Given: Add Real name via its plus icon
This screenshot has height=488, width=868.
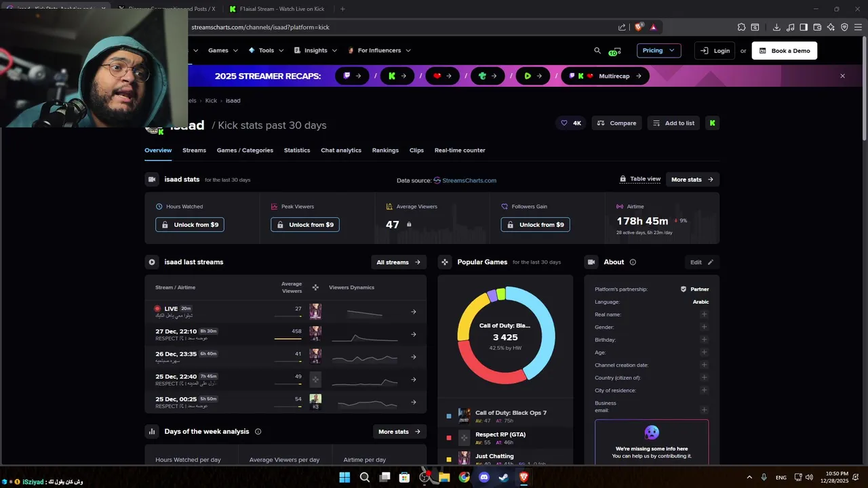Looking at the screenshot, I should pos(704,314).
